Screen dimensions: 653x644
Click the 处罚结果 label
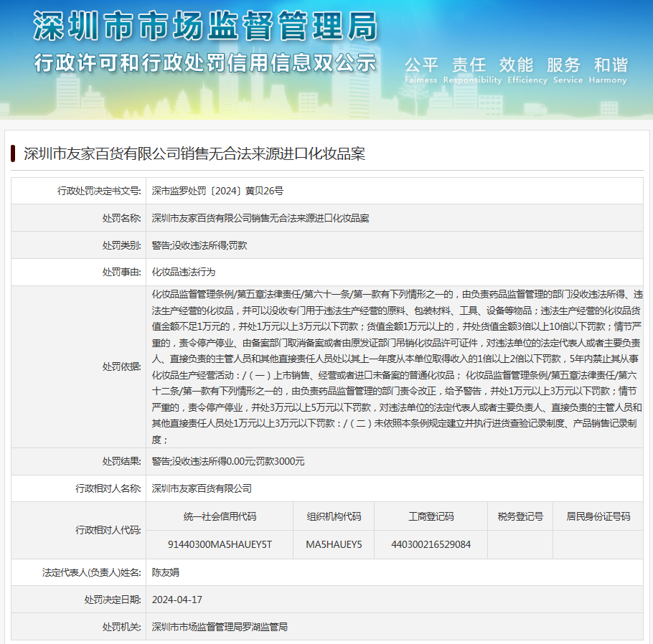121,461
